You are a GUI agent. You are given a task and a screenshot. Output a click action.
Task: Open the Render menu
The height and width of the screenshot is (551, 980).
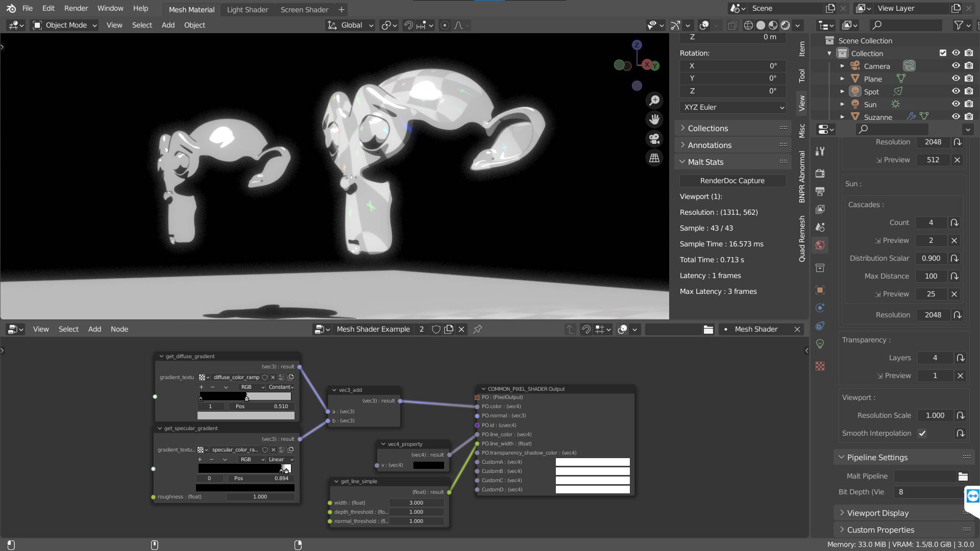76,8
